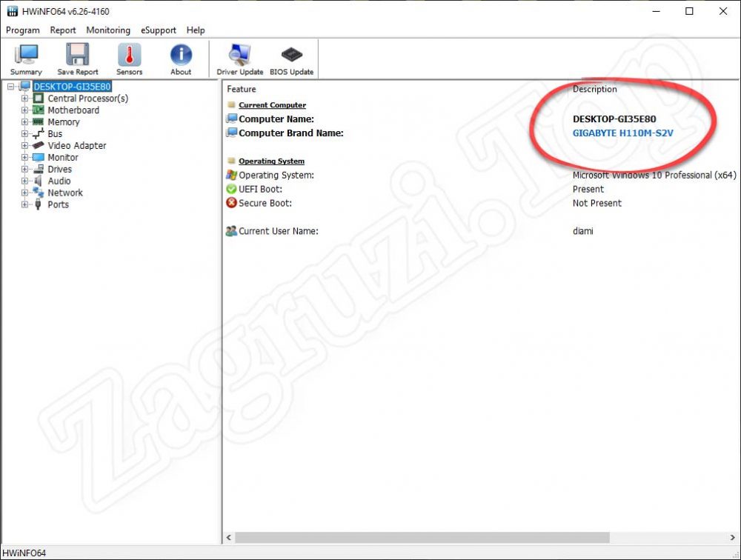Click the DESKTOP-GI35E80 tree root computer icon

(25, 87)
